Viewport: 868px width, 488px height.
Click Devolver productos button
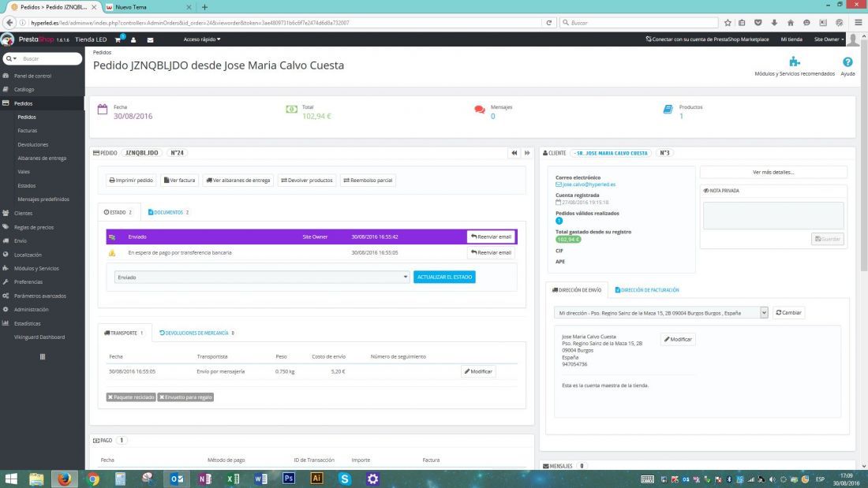(x=307, y=181)
